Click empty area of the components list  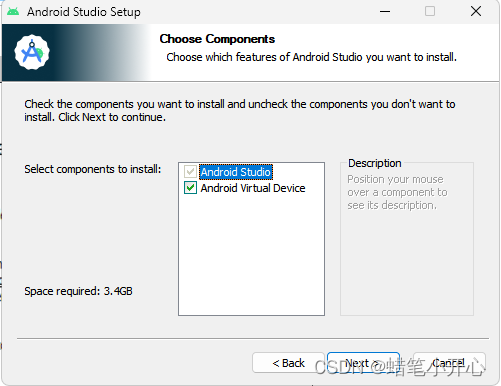click(251, 255)
